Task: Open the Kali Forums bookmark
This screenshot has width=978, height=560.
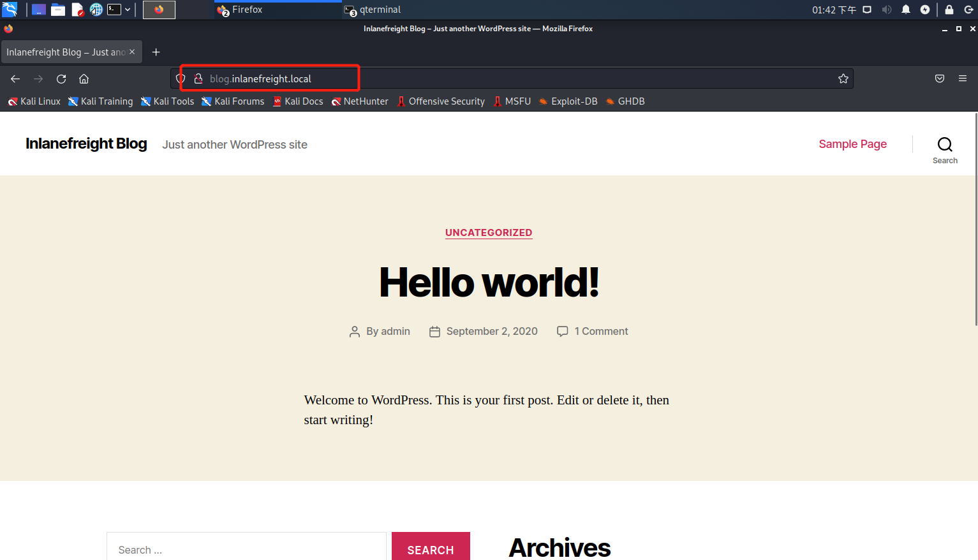Action: coord(233,101)
